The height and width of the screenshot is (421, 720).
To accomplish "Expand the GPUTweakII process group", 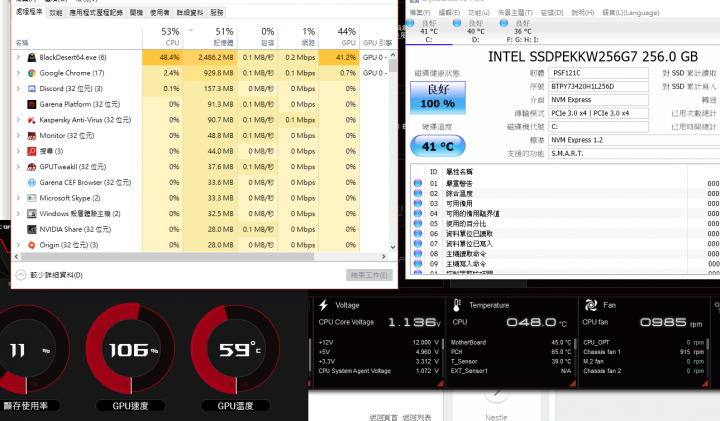I will pyautogui.click(x=18, y=167).
